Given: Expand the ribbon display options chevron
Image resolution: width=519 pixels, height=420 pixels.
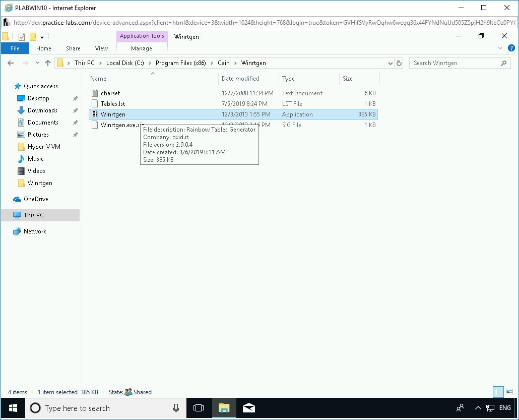Looking at the screenshot, I should [500, 48].
